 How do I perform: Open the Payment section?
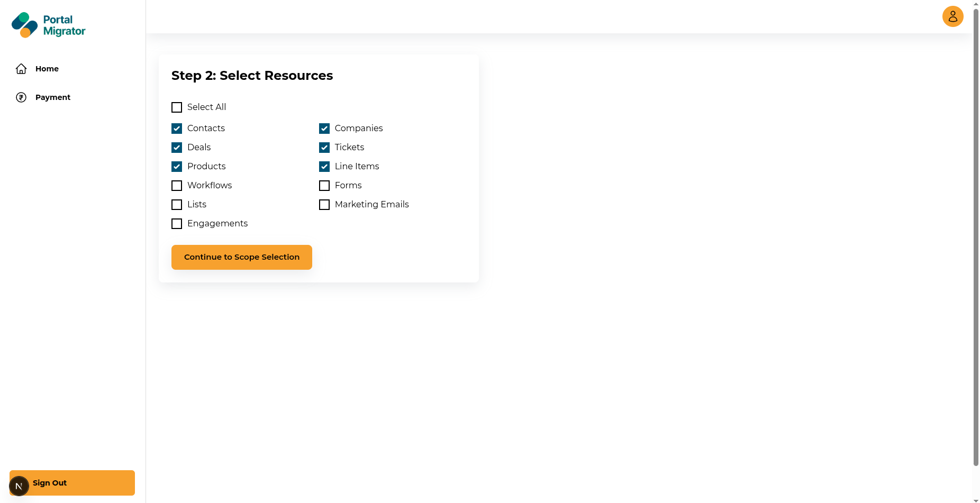pos(52,97)
